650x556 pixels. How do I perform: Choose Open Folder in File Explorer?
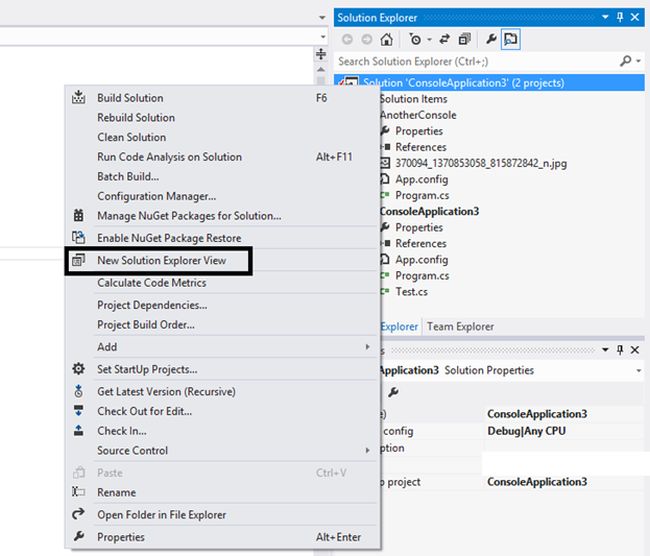223,515
